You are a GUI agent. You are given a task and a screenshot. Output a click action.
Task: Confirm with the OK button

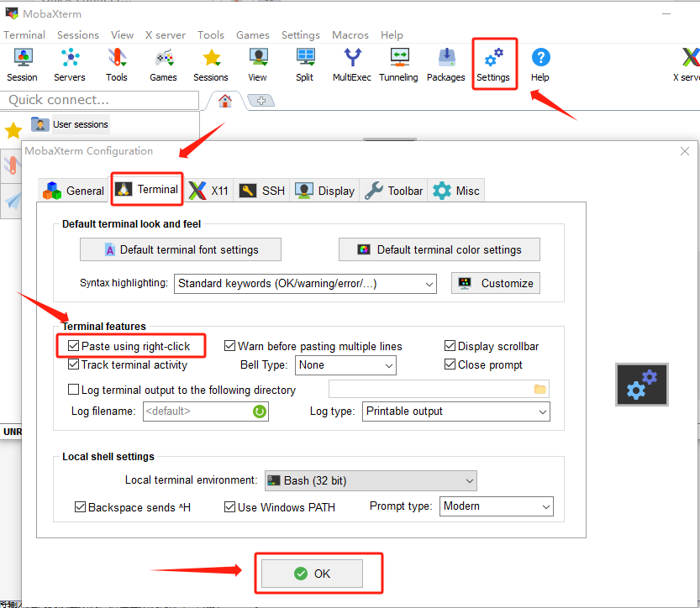point(312,574)
